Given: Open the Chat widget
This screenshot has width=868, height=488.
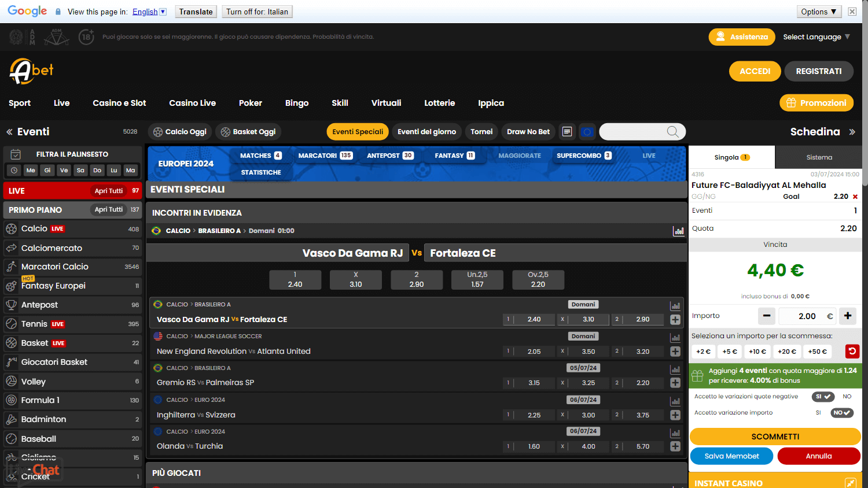Looking at the screenshot, I should tap(35, 470).
